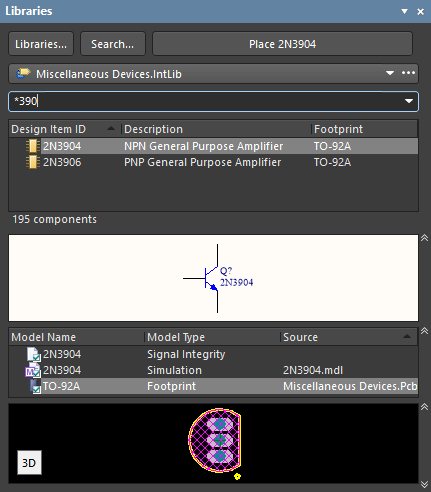Expand the search filter history dropdown
This screenshot has height=492, width=431.
click(409, 101)
